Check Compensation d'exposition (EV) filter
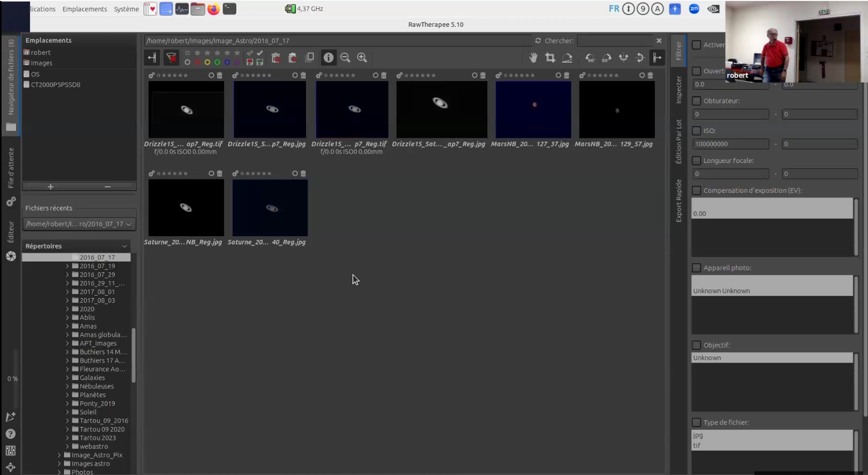 point(696,190)
